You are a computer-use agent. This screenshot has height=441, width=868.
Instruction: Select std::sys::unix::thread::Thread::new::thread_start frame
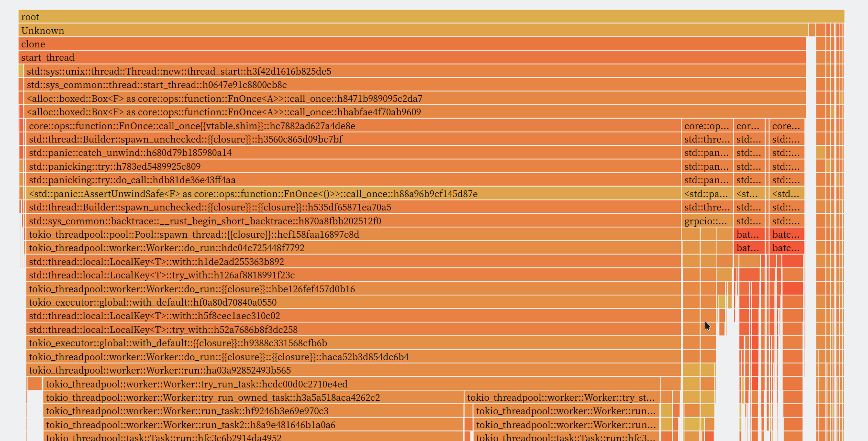tap(415, 71)
